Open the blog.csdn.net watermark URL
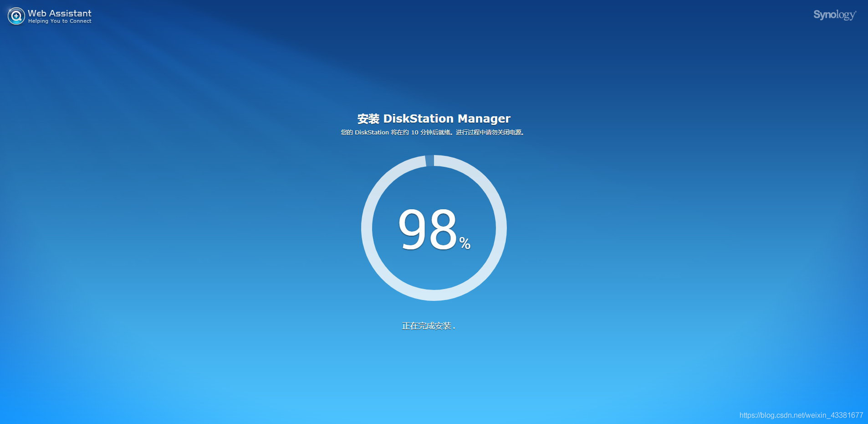The width and height of the screenshot is (868, 424). click(x=801, y=415)
